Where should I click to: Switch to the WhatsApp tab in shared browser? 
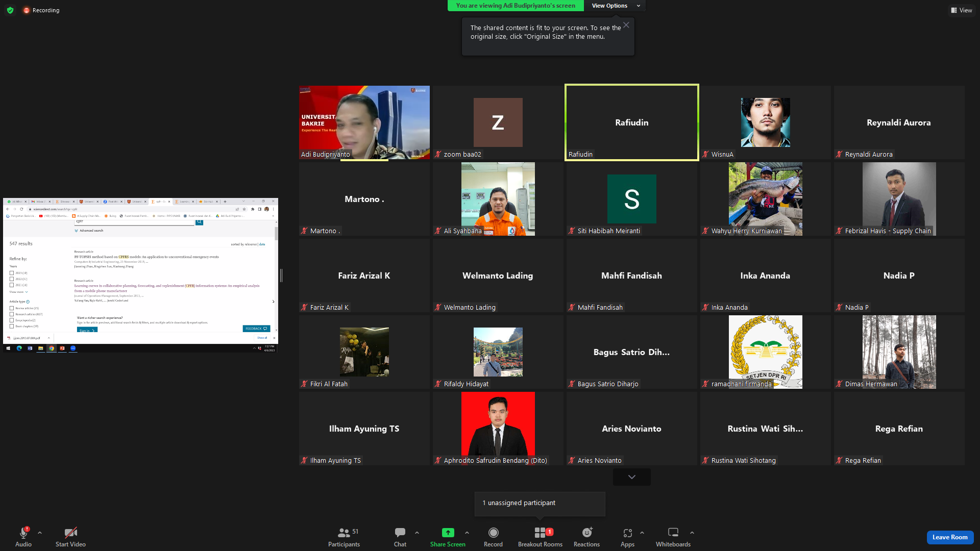pos(16,202)
